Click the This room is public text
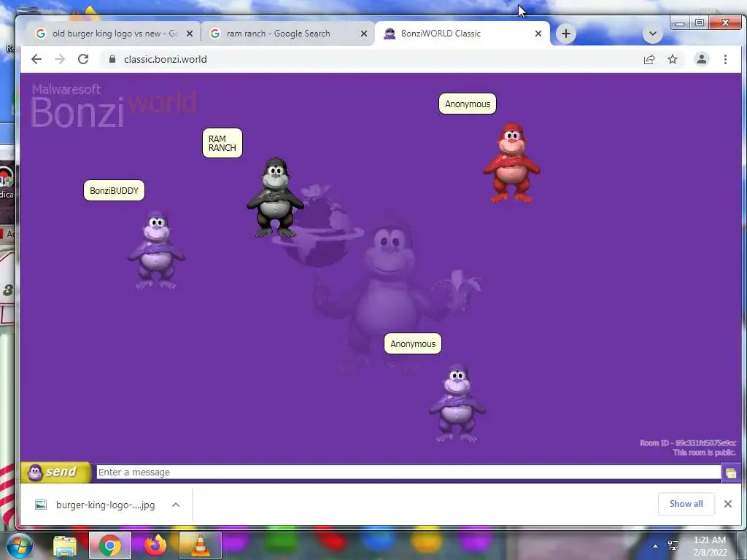747x560 pixels. 704,452
